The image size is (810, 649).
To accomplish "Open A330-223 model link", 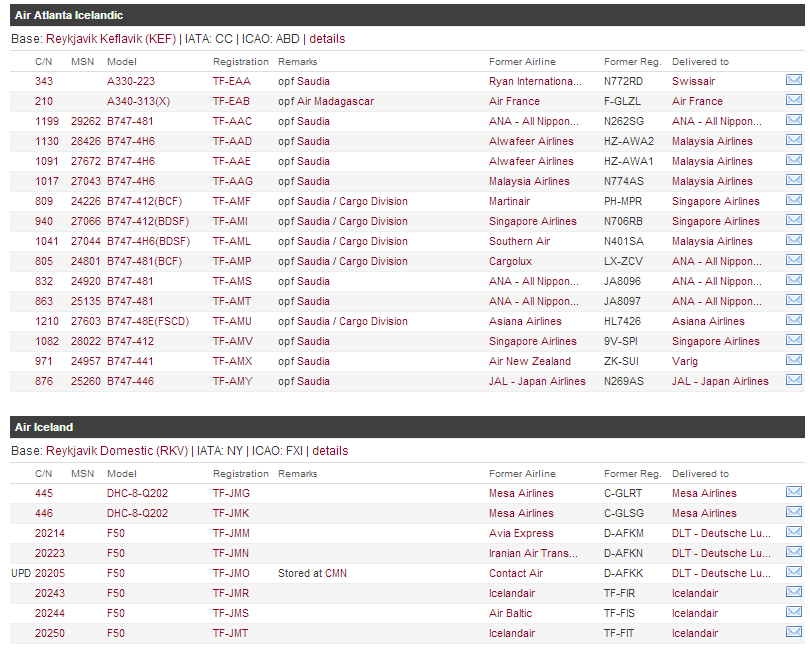I will [x=131, y=81].
